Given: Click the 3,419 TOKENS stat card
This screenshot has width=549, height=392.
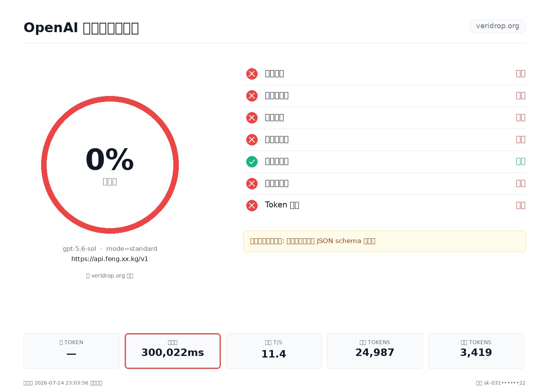Looking at the screenshot, I should (x=476, y=351).
